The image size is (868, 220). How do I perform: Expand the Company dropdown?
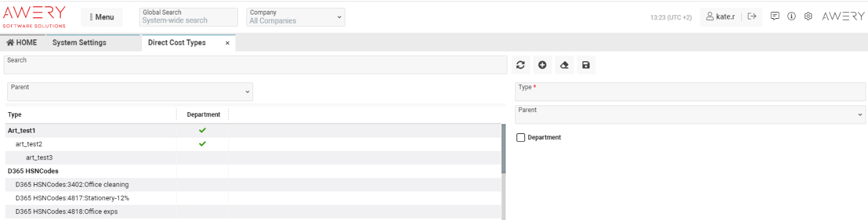[x=296, y=17]
